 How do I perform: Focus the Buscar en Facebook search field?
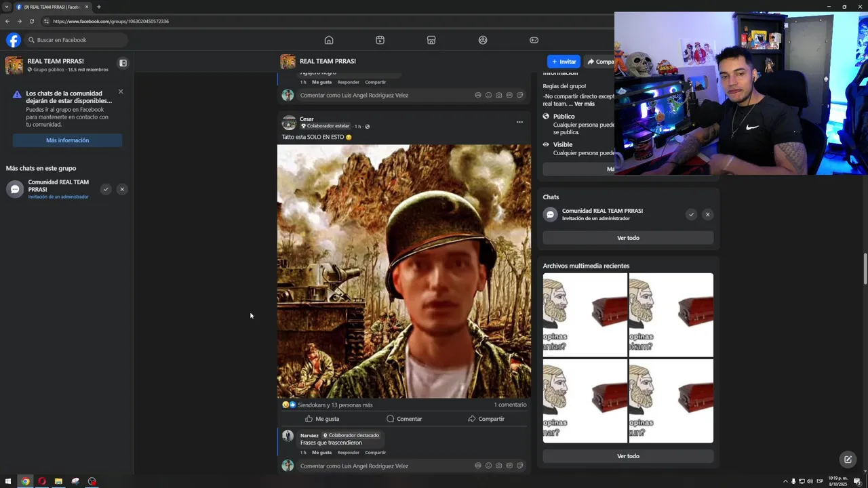[77, 40]
